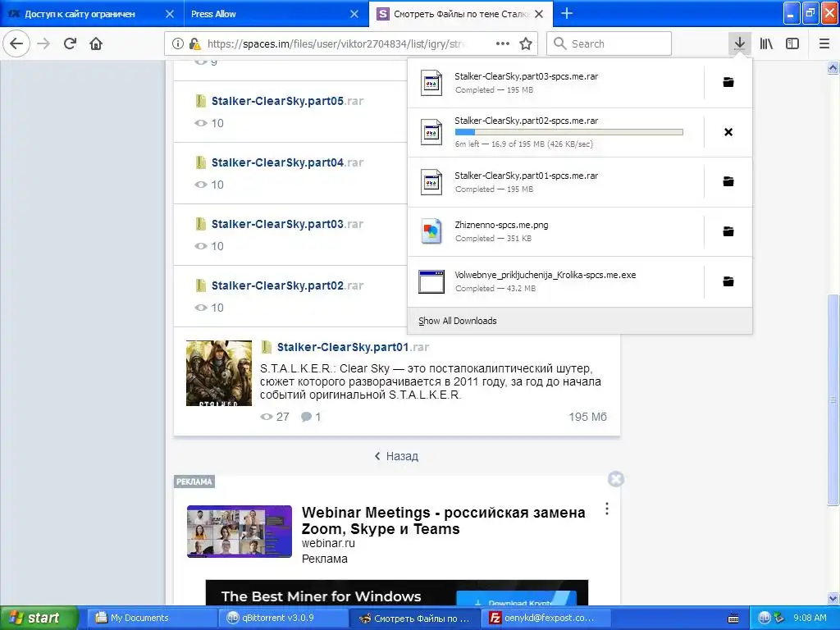Open Stalker-ClearSky.part03.rar link
This screenshot has height=630, width=840.
tap(288, 224)
